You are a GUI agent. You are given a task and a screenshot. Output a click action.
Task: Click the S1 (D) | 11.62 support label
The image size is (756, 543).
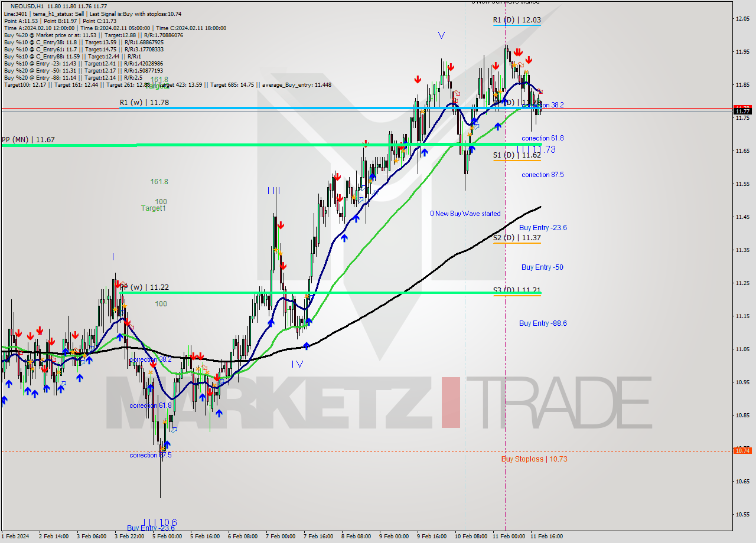click(517, 155)
